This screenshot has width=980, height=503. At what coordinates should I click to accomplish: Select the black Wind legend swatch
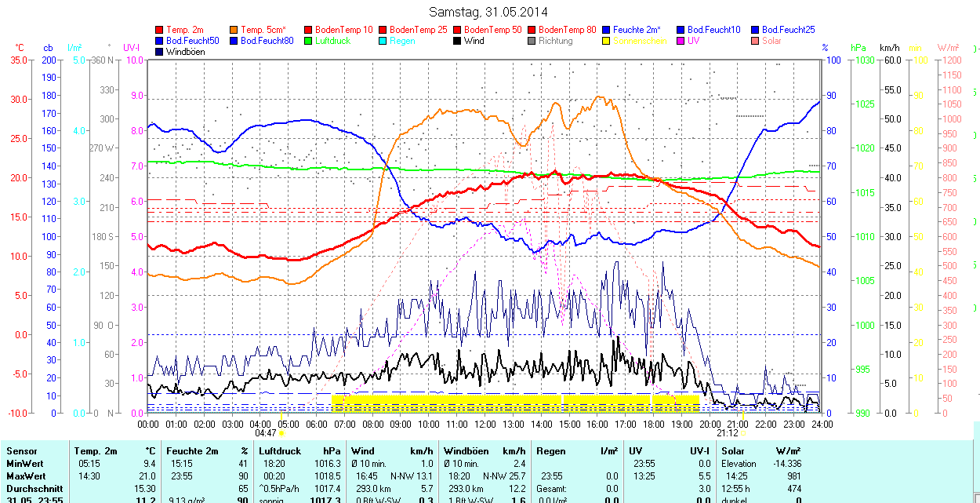(457, 41)
